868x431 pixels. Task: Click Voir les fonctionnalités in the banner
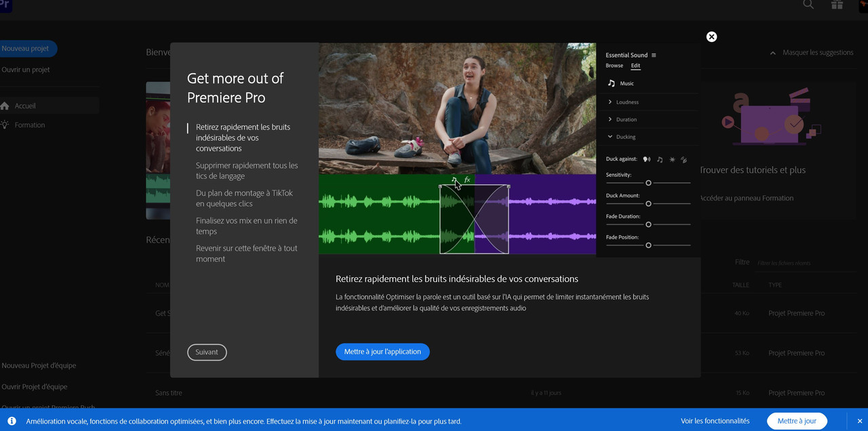(x=715, y=421)
